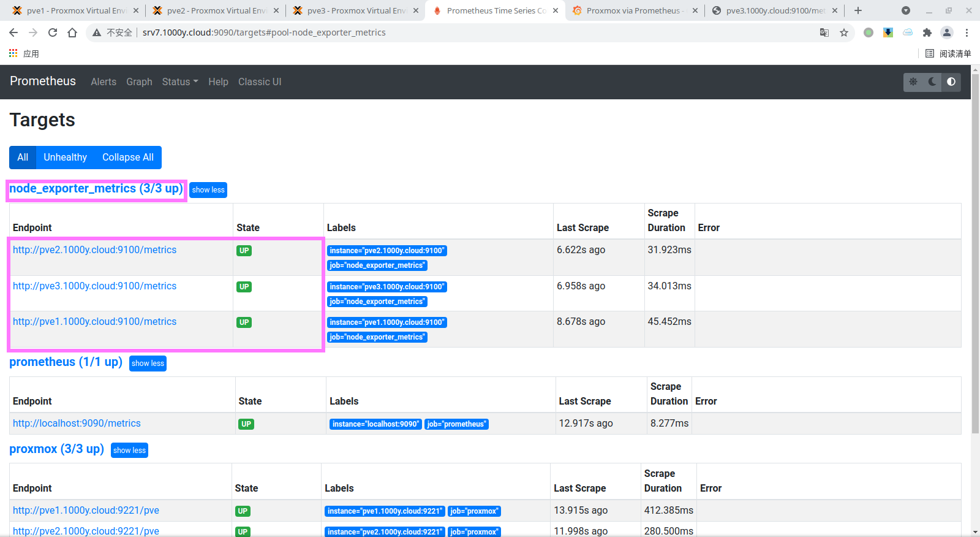This screenshot has height=537, width=980.
Task: Open the user profile avatar icon
Action: (947, 32)
